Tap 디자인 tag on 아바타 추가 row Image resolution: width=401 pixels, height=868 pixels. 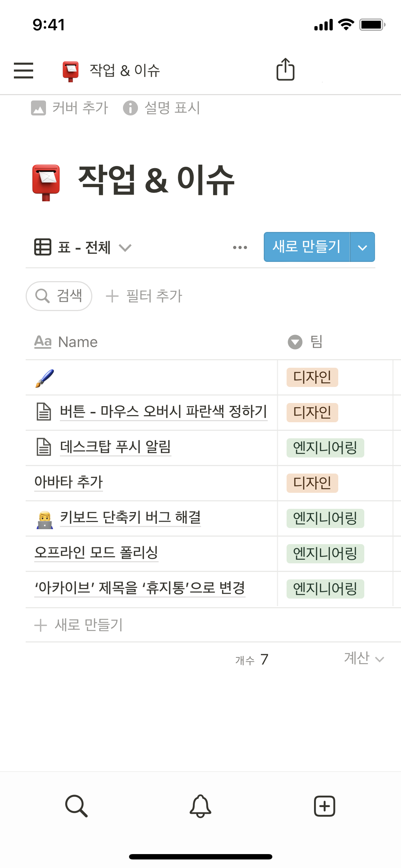(312, 483)
